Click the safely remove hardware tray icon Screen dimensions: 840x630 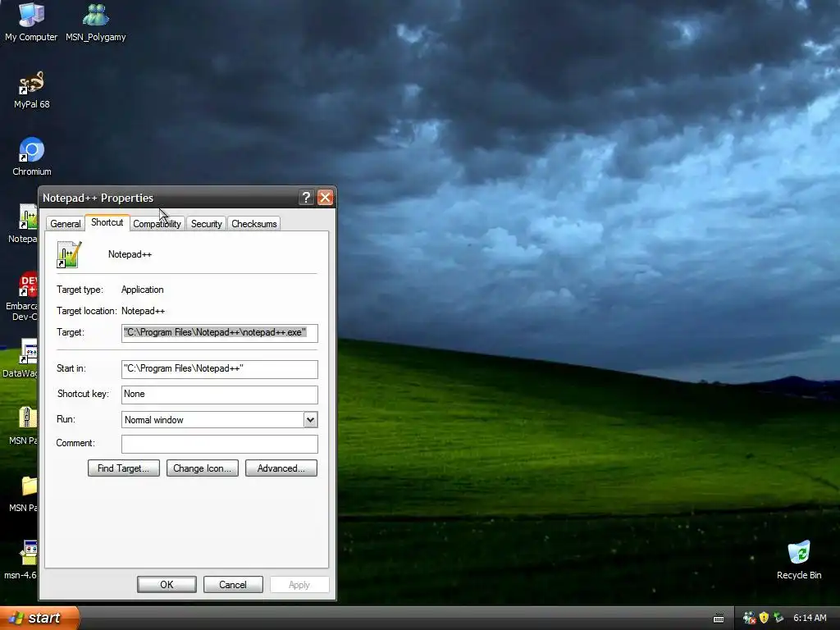[778, 618]
